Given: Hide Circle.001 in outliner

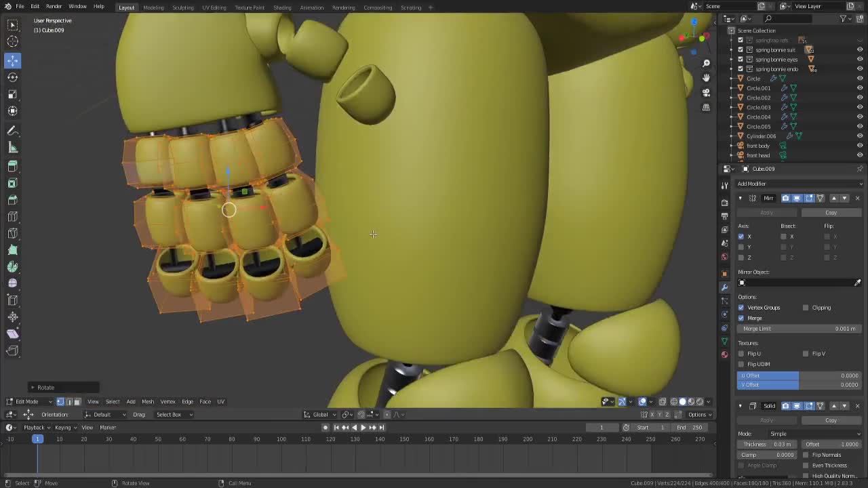Looking at the screenshot, I should 860,88.
